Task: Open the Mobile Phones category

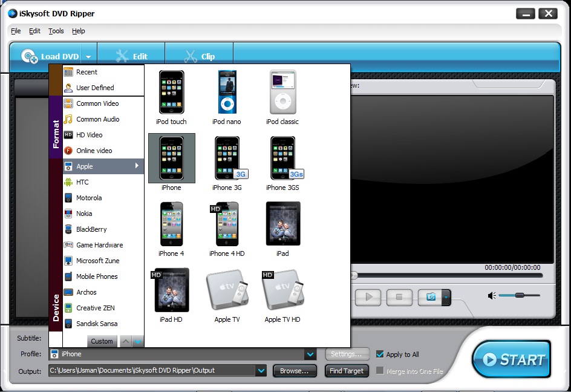Action: tap(103, 276)
